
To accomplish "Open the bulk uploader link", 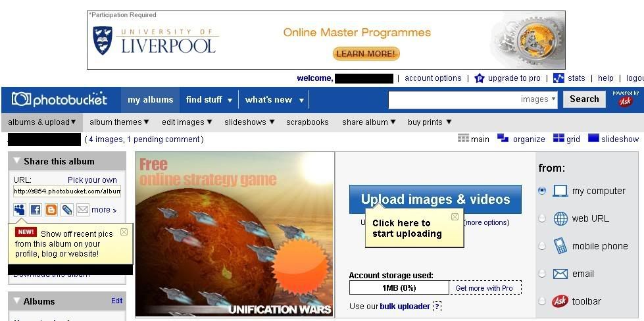I will pyautogui.click(x=405, y=307).
